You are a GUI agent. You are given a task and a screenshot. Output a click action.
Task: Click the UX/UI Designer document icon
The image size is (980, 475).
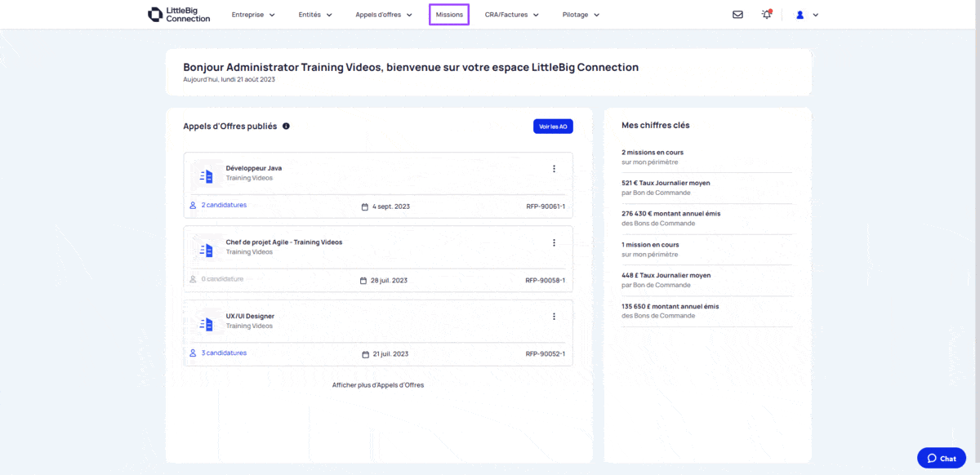[x=207, y=322]
